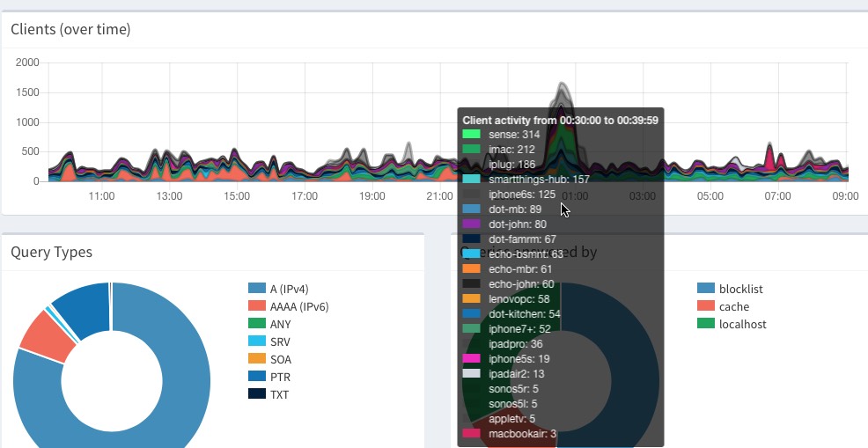Click the localhost legend color box
The width and height of the screenshot is (868, 448).
point(706,323)
